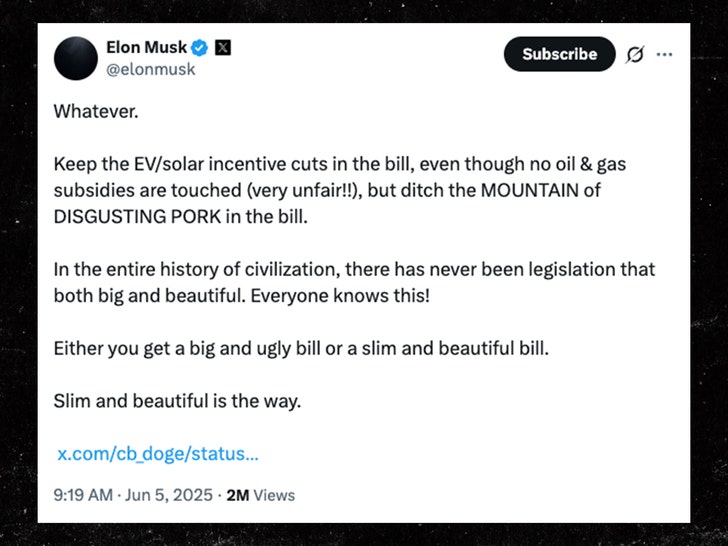Click the blue verified checkmark badge
The image size is (728, 546).
199,47
